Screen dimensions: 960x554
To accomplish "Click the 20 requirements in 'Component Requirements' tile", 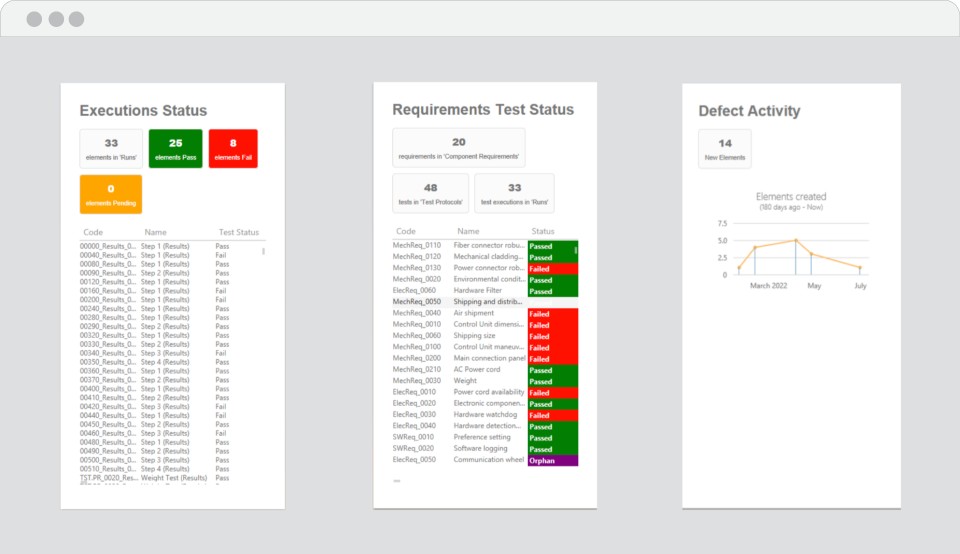I will [459, 148].
